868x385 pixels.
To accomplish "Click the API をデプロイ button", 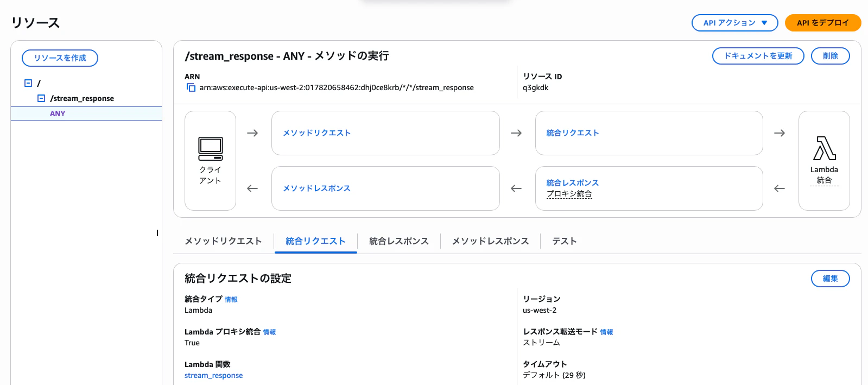I will point(822,23).
